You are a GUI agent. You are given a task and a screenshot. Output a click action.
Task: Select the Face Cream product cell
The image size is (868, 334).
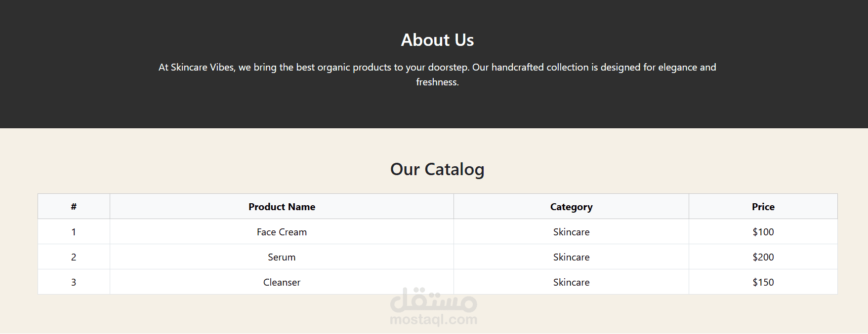[282, 232]
